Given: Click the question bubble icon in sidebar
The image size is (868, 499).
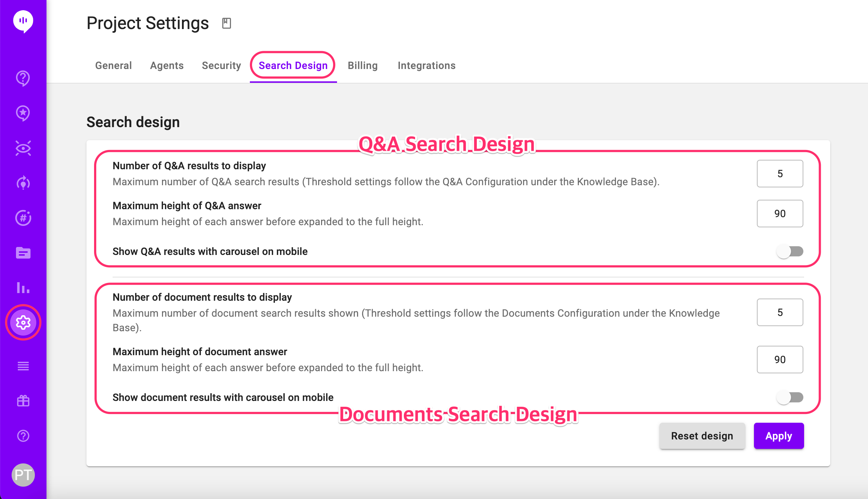Looking at the screenshot, I should pyautogui.click(x=23, y=78).
